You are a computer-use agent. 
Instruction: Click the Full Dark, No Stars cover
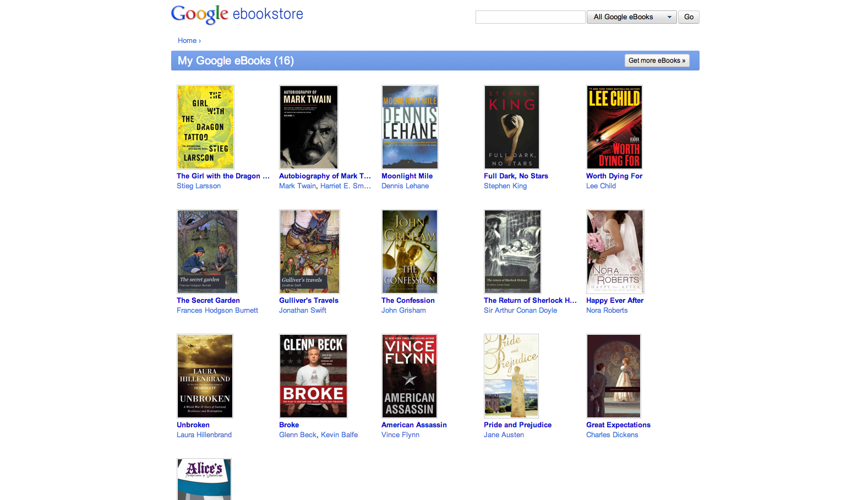512,127
